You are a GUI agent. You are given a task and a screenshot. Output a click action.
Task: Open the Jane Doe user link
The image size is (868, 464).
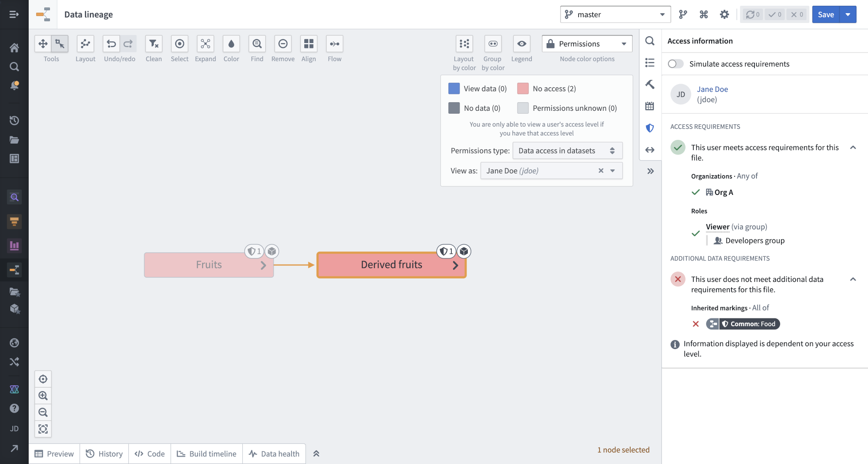coord(713,89)
